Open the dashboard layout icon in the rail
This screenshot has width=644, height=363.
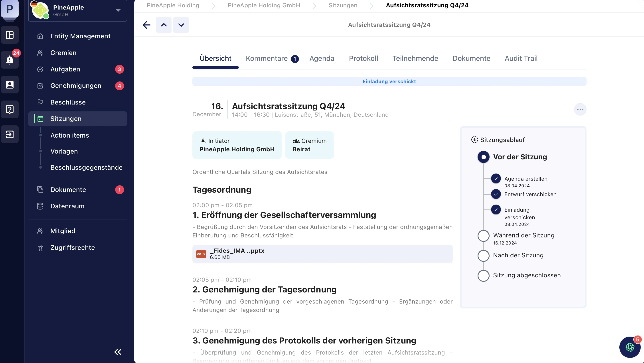point(10,35)
